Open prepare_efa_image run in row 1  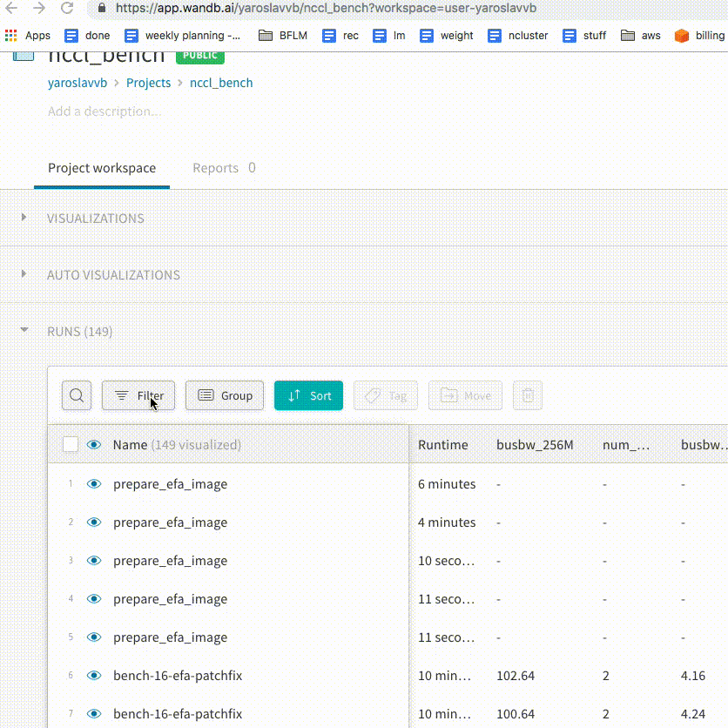(x=171, y=484)
